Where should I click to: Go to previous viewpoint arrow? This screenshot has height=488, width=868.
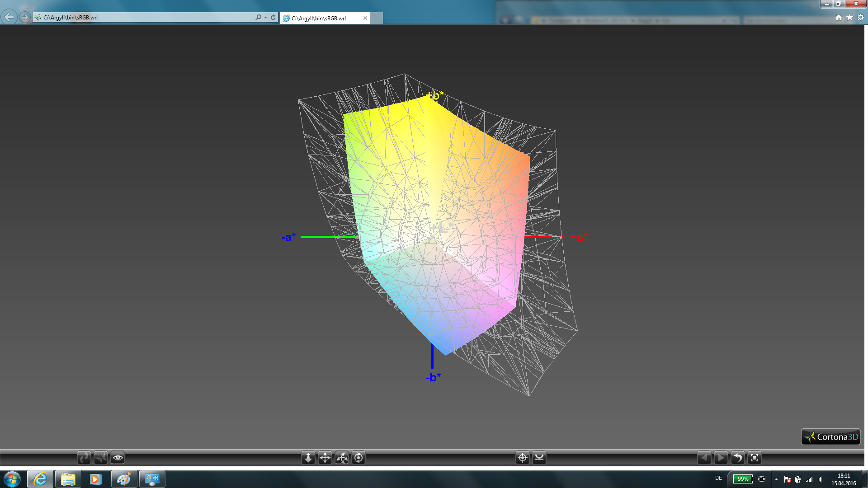704,458
